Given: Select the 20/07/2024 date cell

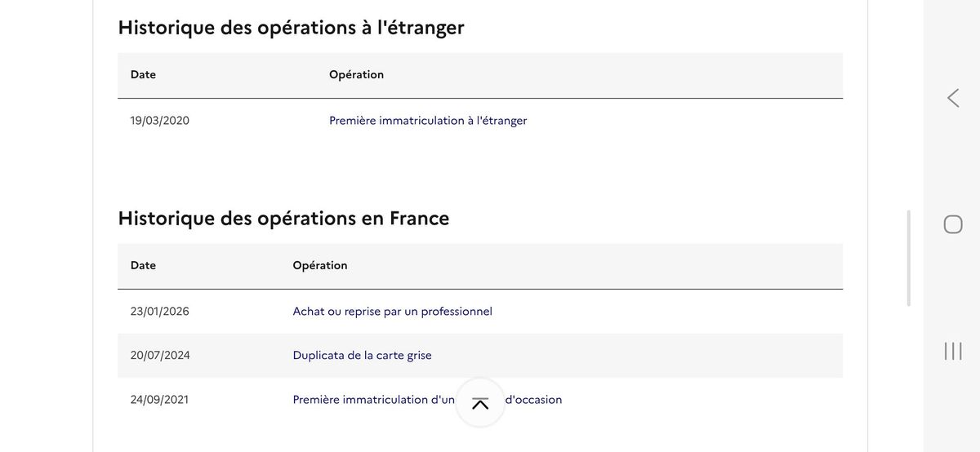Looking at the screenshot, I should click(x=159, y=356).
